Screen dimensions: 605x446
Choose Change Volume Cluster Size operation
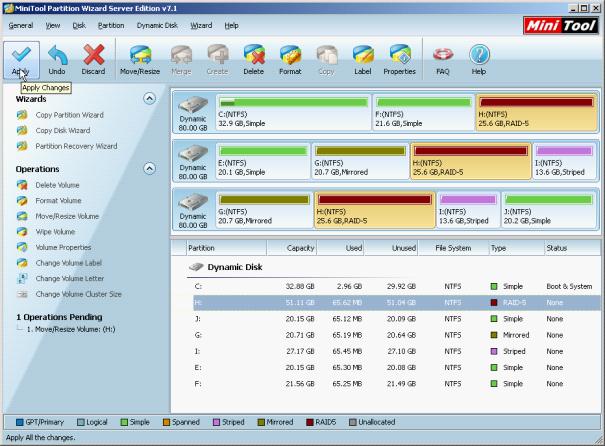78,294
